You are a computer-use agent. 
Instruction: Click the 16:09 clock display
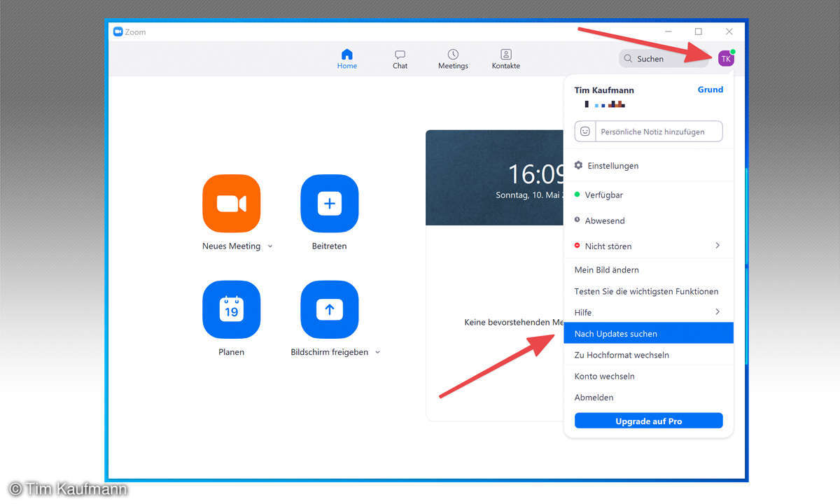coord(535,174)
